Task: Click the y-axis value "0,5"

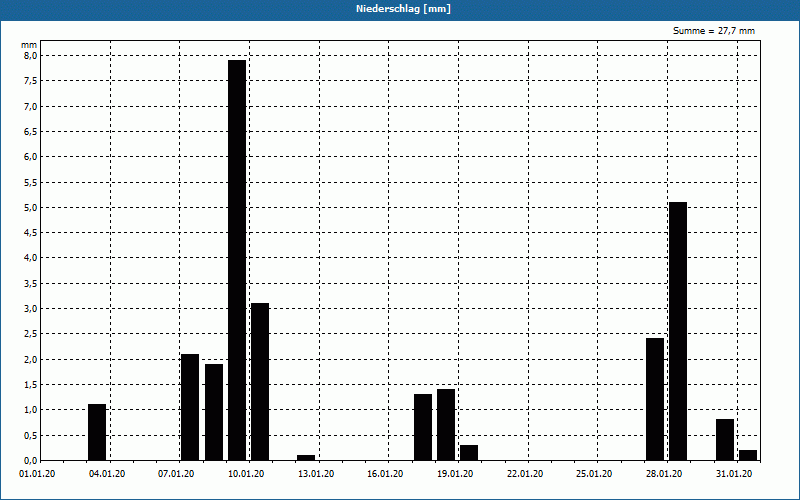Action: click(x=30, y=435)
